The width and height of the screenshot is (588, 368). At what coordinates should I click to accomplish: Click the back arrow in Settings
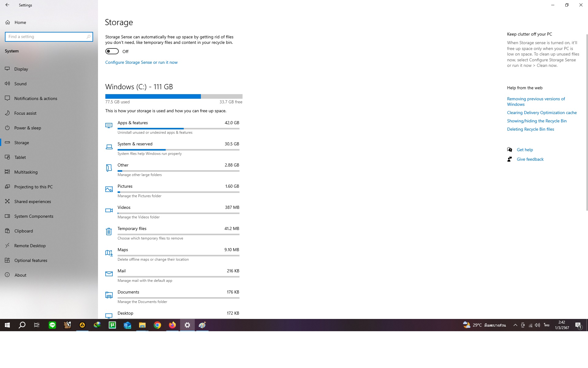click(7, 5)
